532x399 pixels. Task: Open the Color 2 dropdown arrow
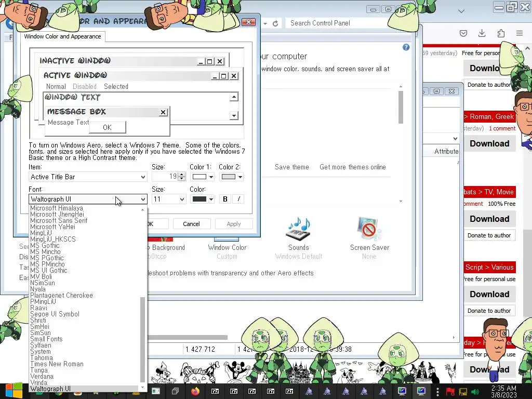(x=240, y=177)
